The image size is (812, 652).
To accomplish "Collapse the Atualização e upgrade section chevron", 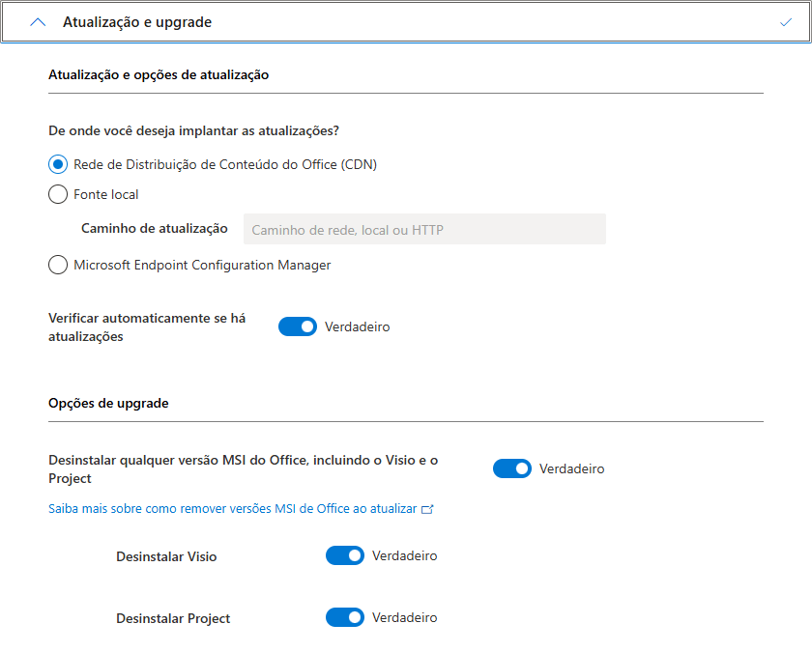I will tap(38, 22).
